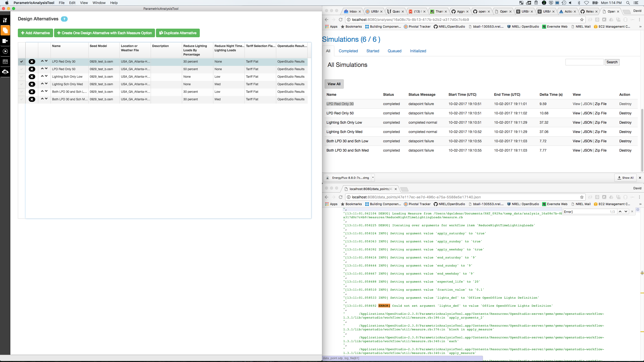Open Zip File link for Lighting Sch Only Low

pyautogui.click(x=600, y=122)
